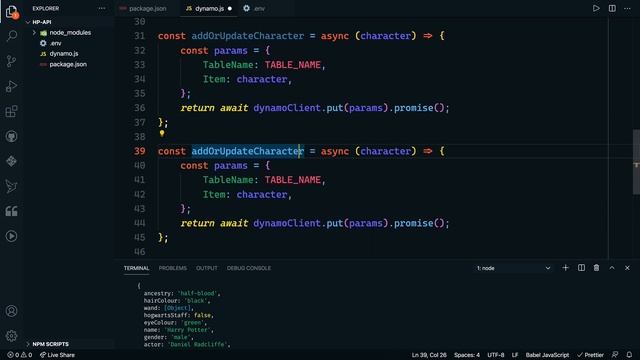
Task: Open editor More Actions ellipsis
Action: [627, 9]
